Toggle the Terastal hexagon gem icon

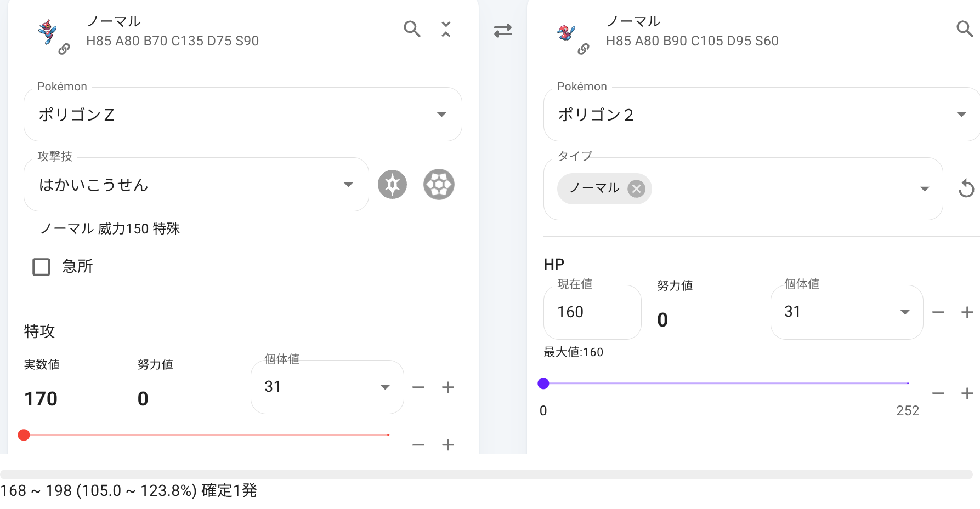pos(439,185)
